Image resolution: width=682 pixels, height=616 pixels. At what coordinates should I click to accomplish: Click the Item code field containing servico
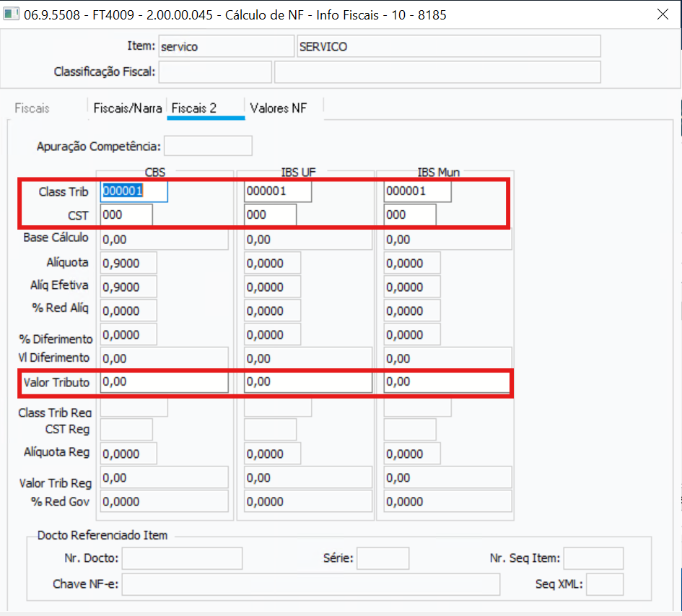click(x=226, y=46)
